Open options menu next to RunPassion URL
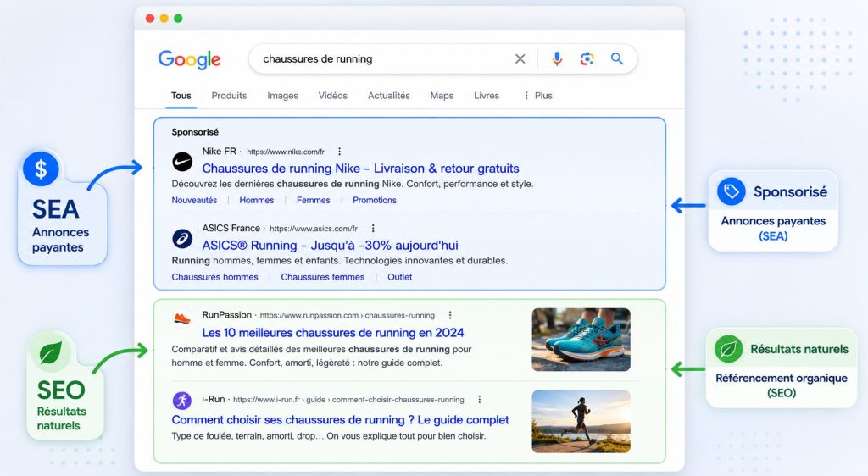The width and height of the screenshot is (868, 476). tap(450, 315)
